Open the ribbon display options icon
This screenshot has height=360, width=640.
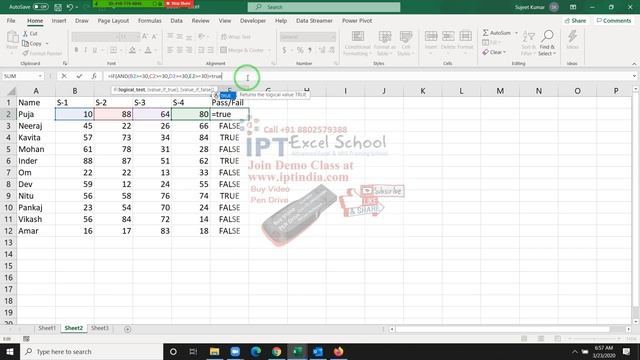point(573,7)
